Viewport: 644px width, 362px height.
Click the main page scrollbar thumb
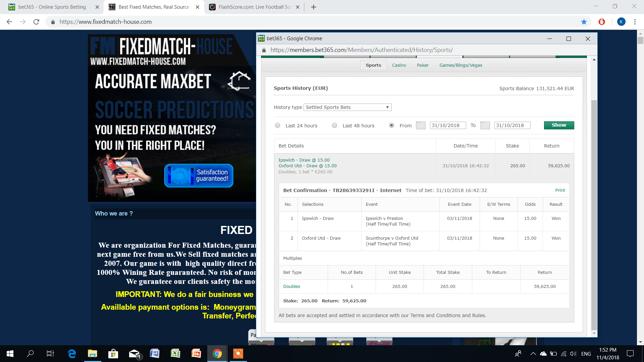640,40
